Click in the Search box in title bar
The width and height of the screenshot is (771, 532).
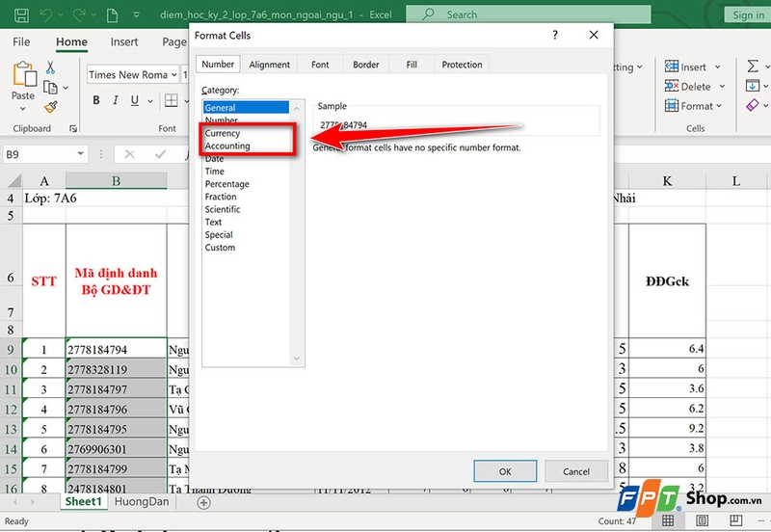[x=528, y=14]
